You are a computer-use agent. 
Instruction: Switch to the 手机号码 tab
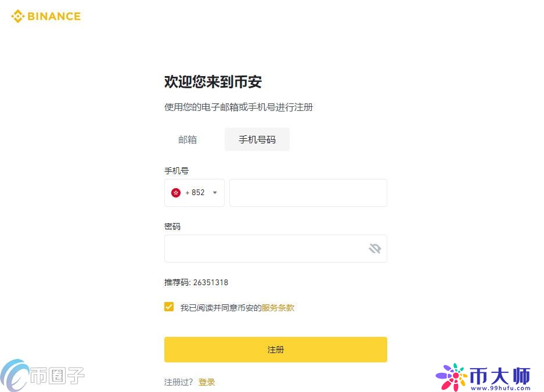[257, 139]
